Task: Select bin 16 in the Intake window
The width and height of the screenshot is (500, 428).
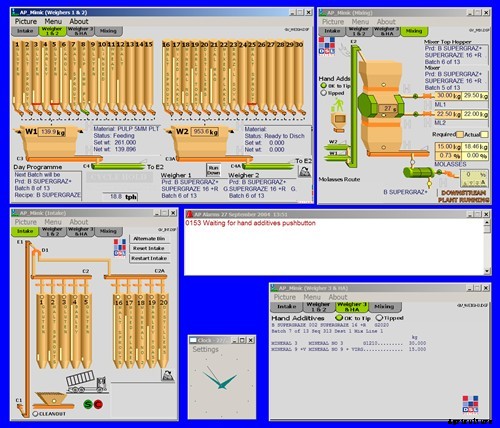Action: [119, 330]
